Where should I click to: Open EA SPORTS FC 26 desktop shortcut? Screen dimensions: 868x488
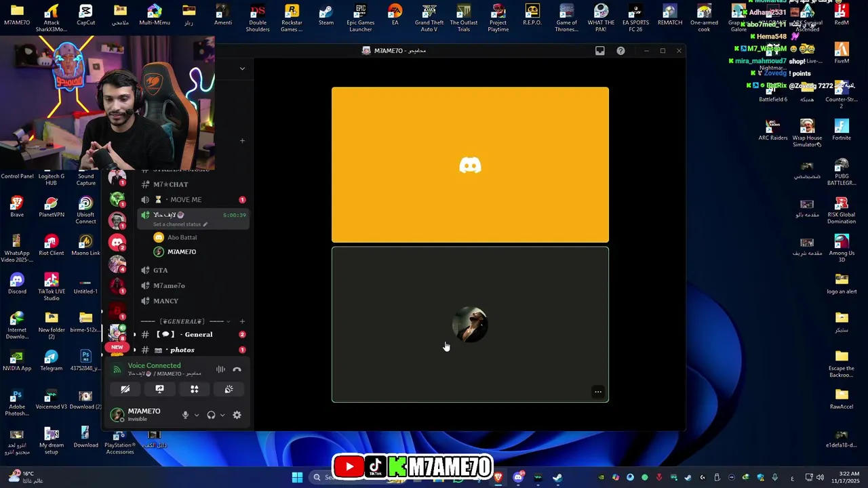pos(635,18)
